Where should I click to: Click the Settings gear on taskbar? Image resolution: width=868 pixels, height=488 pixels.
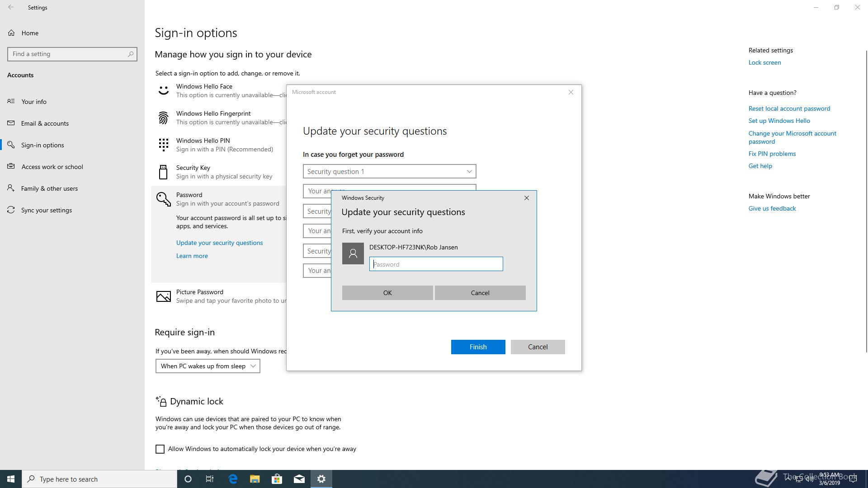click(x=321, y=479)
